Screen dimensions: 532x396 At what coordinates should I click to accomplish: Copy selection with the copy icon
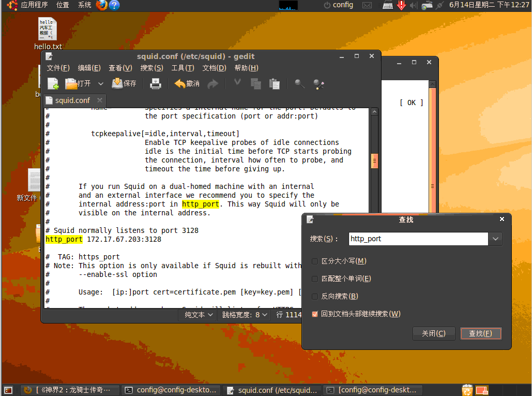(x=256, y=83)
